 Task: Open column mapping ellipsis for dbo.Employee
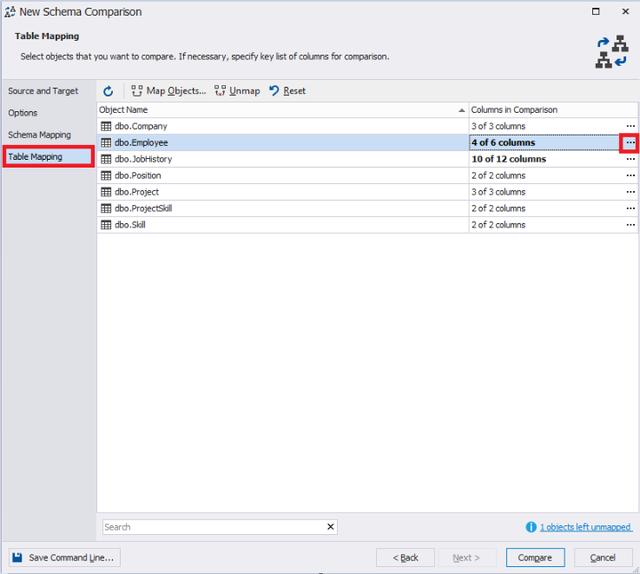tap(630, 142)
